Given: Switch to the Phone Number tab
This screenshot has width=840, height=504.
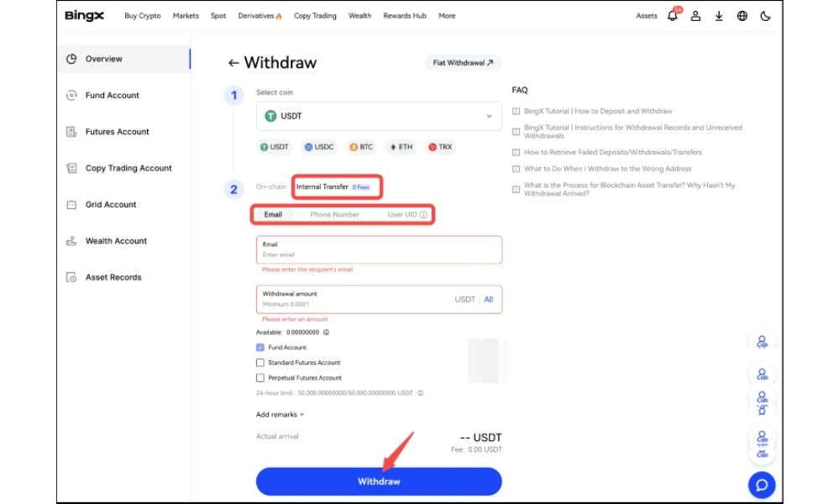Looking at the screenshot, I should [x=334, y=215].
